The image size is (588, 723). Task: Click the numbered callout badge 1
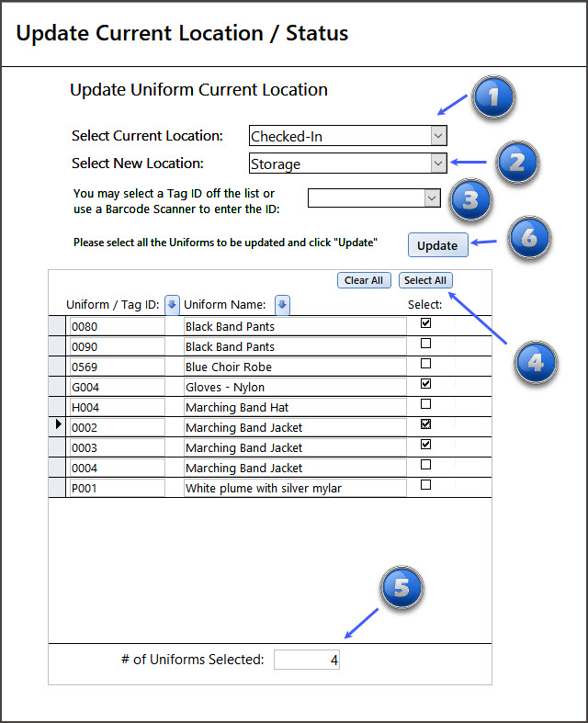pyautogui.click(x=492, y=99)
